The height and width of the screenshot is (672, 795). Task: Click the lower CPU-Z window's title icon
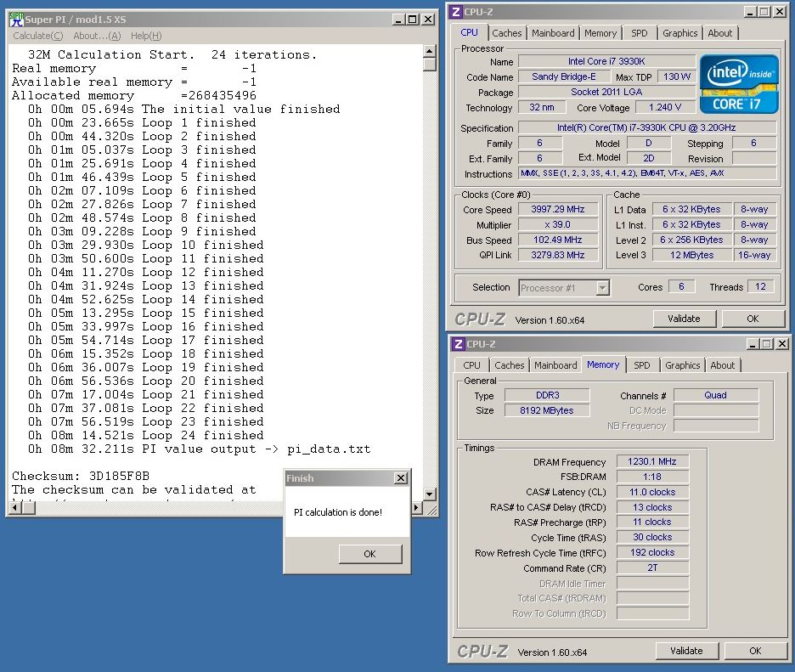(459, 344)
